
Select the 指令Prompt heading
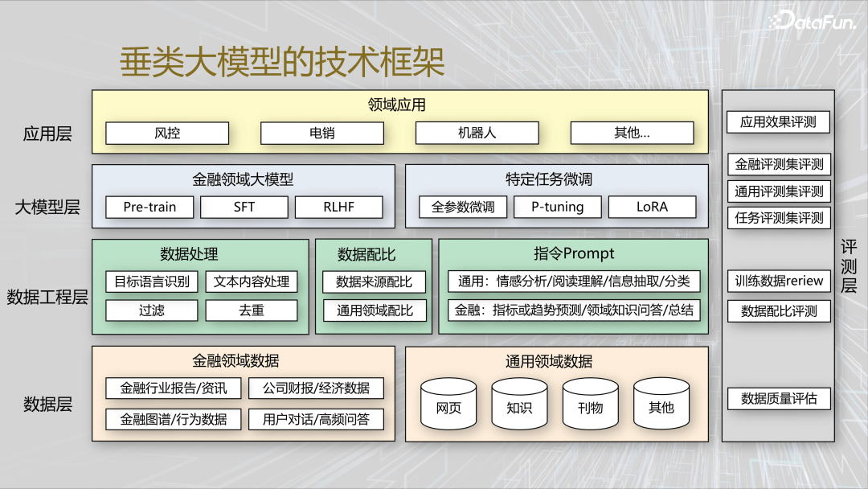574,253
